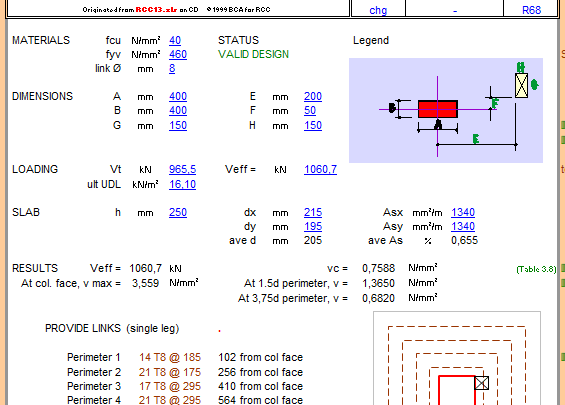Click the crossed hole marker in perimeter diagram
565x405 pixels.
click(481, 383)
